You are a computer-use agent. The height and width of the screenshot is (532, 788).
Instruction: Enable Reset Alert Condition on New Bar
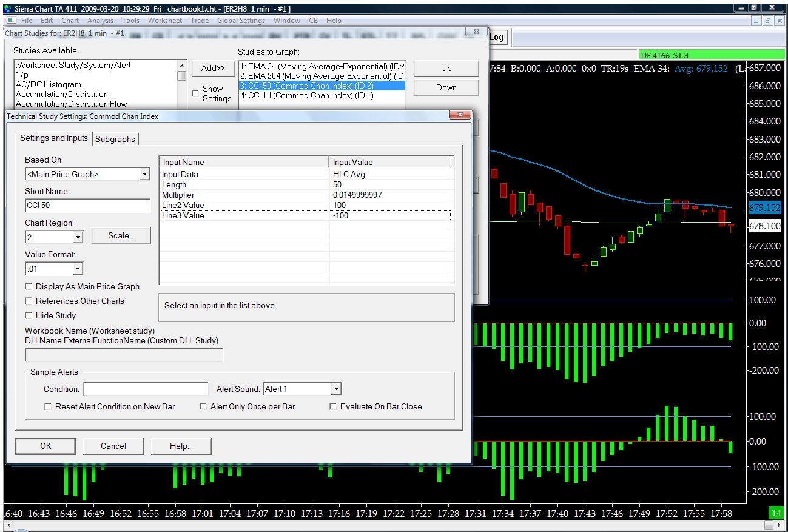tap(48, 406)
